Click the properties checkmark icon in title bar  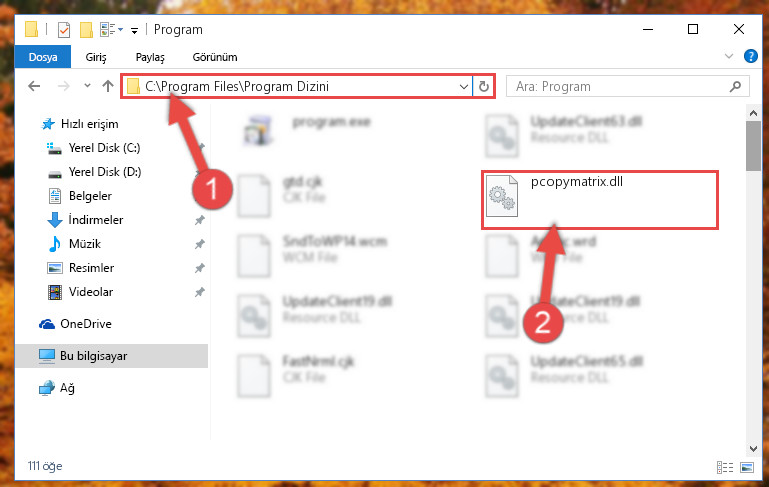pyautogui.click(x=64, y=30)
